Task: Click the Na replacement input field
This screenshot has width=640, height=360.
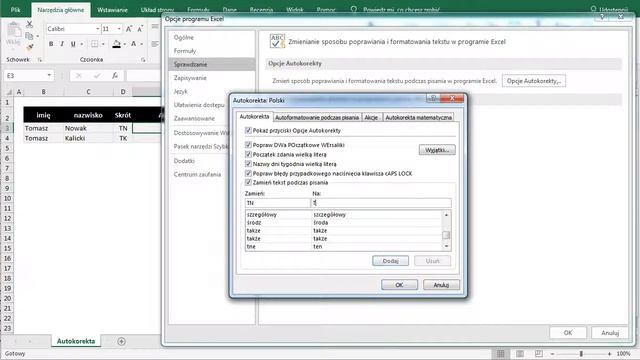Action: tap(381, 203)
